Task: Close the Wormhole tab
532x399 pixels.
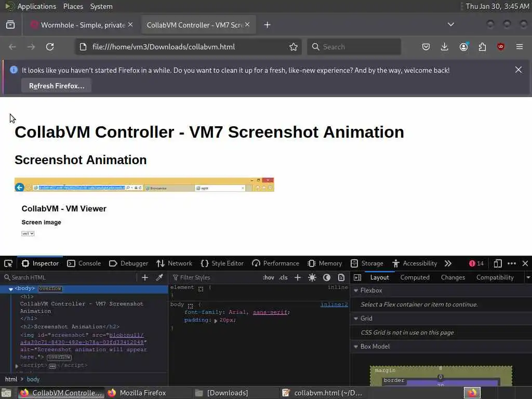Action: [130, 24]
